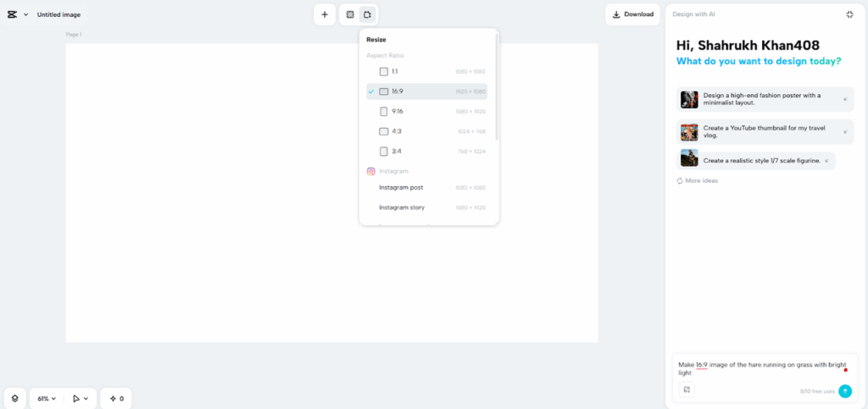Send the AI prompt with arrow button
This screenshot has height=409, width=868.
point(844,390)
